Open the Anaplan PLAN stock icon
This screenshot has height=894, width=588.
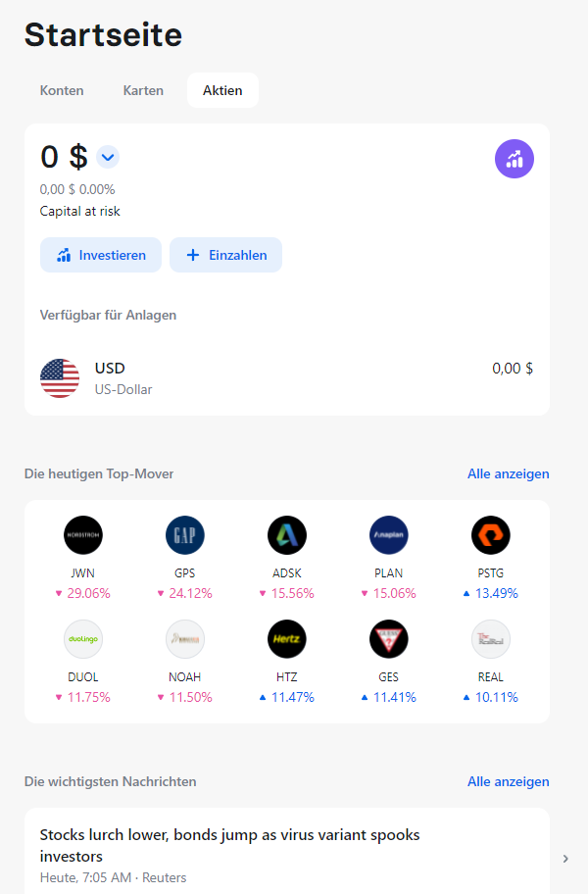tap(389, 535)
